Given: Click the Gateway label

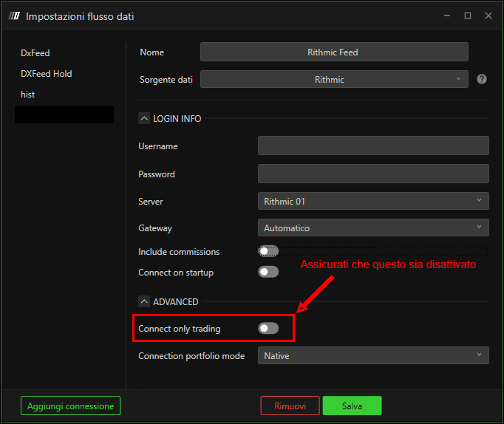Looking at the screenshot, I should click(x=155, y=228).
